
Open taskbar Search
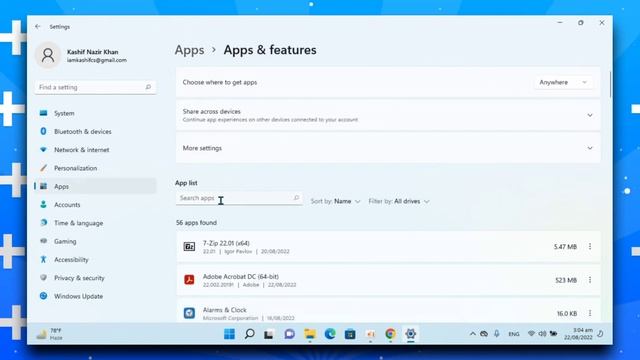tap(249, 334)
